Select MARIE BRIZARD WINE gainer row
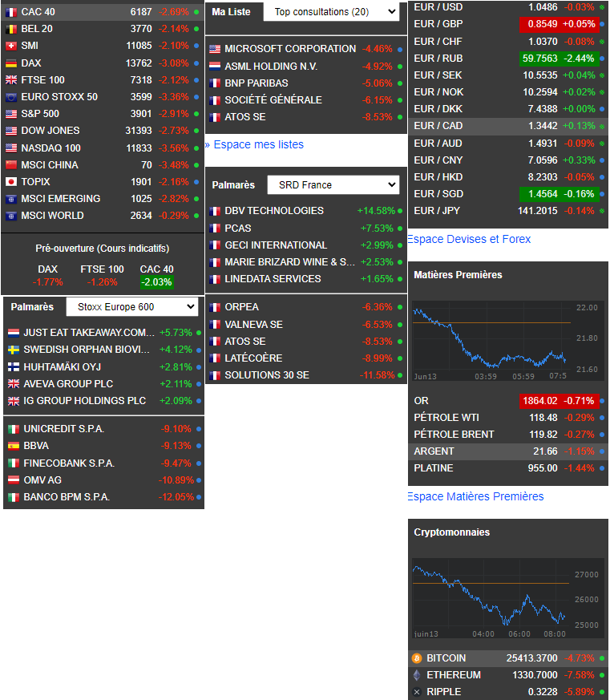Viewport: 610px width, 700px height. 306,262
